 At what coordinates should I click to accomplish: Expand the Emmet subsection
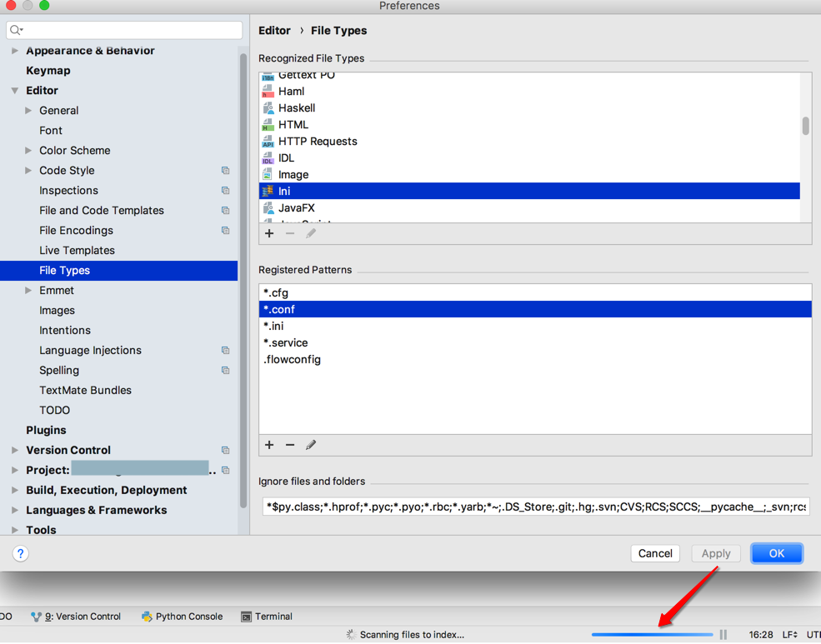point(28,291)
